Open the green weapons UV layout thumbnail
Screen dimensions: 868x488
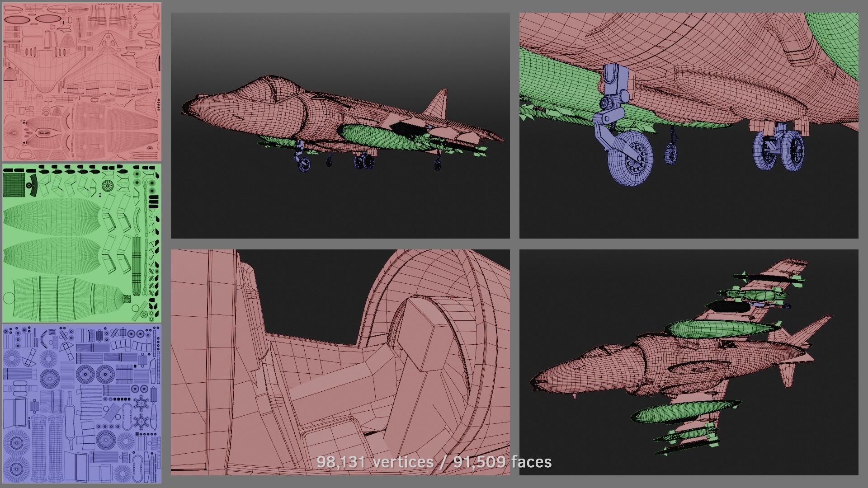[x=82, y=243]
